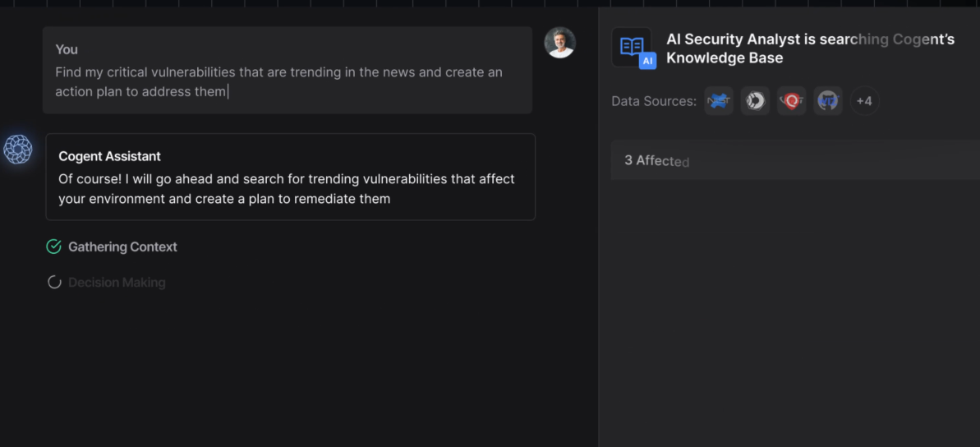This screenshot has height=447, width=980.
Task: Expand the 3 Affected row
Action: point(795,160)
